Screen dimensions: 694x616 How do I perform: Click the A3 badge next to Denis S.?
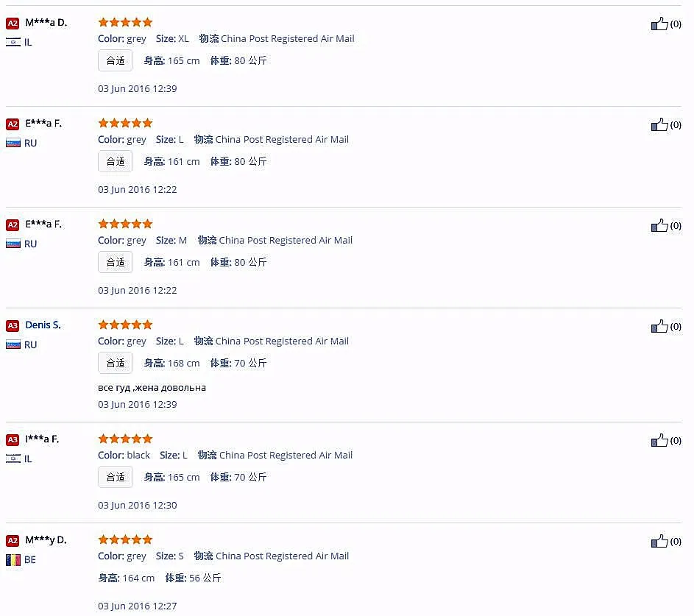(13, 326)
